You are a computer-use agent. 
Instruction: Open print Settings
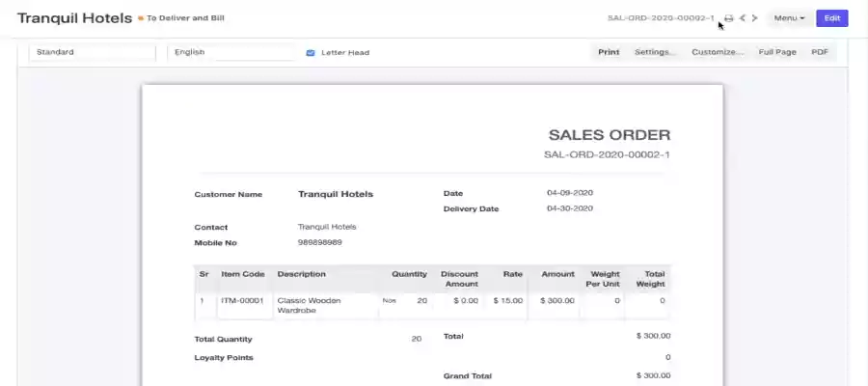[x=655, y=52]
